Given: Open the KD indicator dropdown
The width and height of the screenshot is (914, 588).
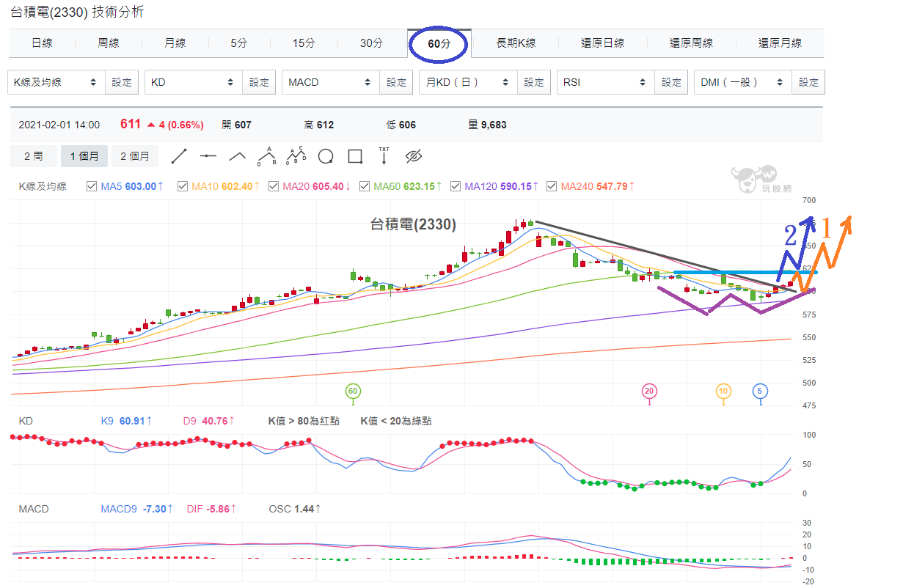Looking at the screenshot, I should click(194, 82).
